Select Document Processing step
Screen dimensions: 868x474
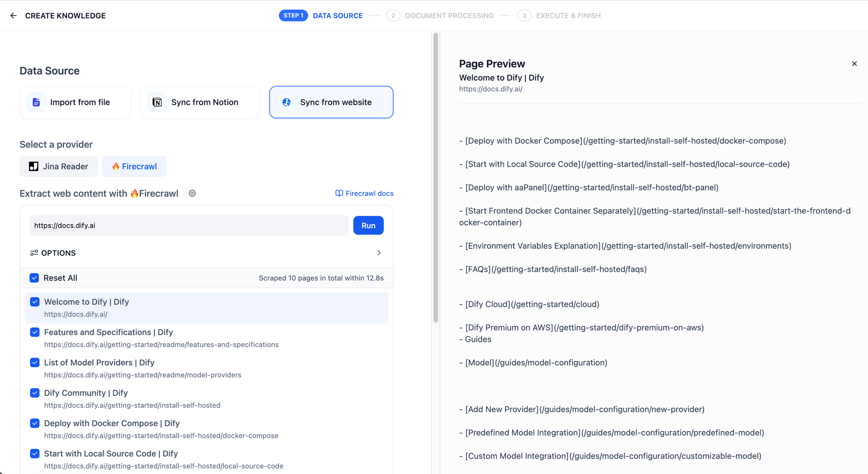(x=450, y=15)
